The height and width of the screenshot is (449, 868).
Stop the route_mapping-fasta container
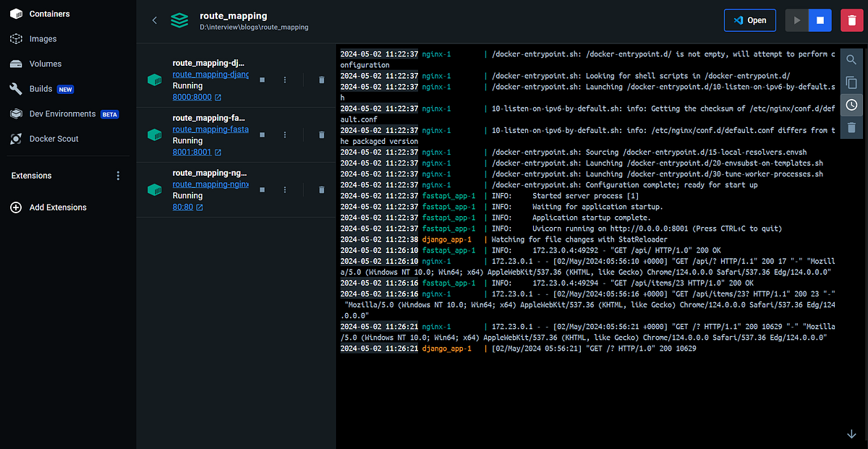tap(262, 135)
